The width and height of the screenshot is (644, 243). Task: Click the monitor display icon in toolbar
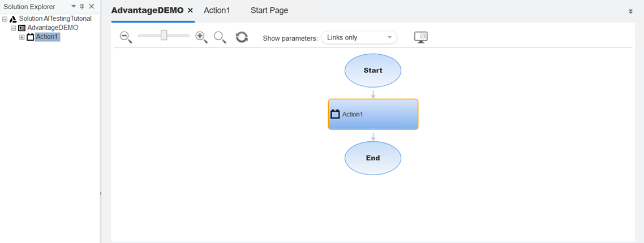[x=420, y=37]
